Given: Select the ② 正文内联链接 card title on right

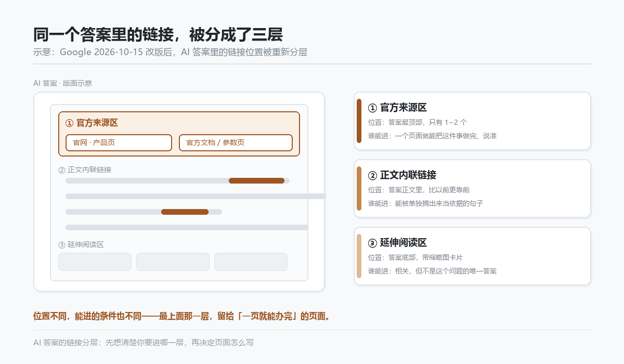Looking at the screenshot, I should pos(402,175).
